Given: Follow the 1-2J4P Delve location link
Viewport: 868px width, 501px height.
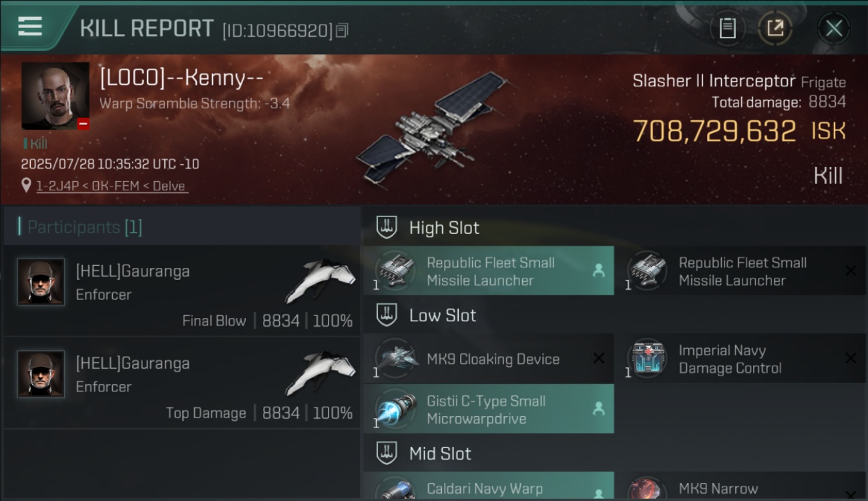Looking at the screenshot, I should point(111,186).
